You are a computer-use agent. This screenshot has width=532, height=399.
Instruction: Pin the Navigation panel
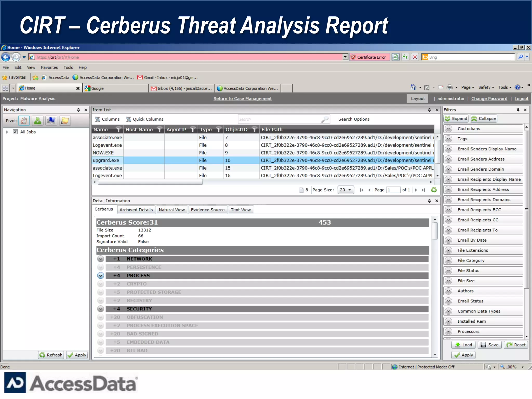tap(78, 110)
